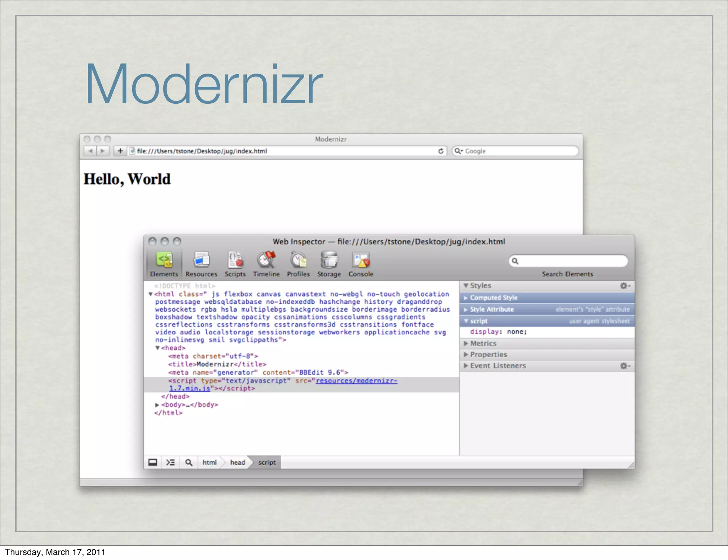Select the html breadcrumb
The image size is (728, 560).
(x=209, y=462)
